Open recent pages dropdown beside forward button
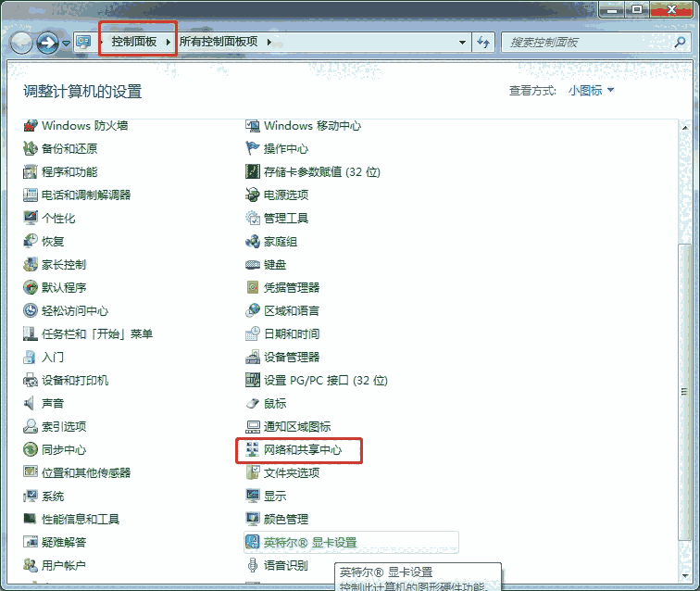 tap(66, 43)
